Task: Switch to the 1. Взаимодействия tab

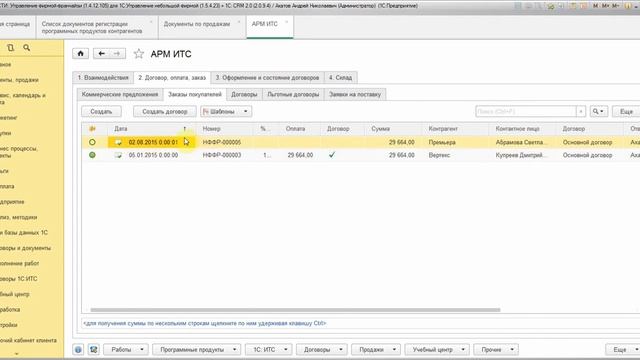Action: click(103, 78)
